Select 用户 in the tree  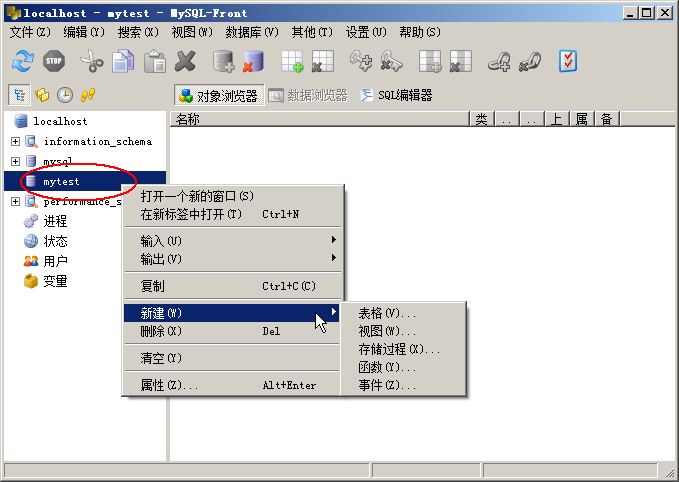pos(55,261)
